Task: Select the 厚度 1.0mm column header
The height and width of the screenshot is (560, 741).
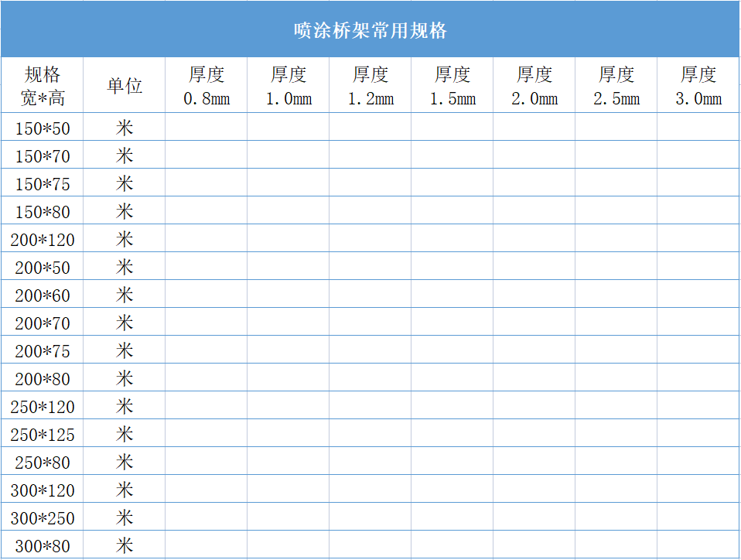Action: pos(288,84)
